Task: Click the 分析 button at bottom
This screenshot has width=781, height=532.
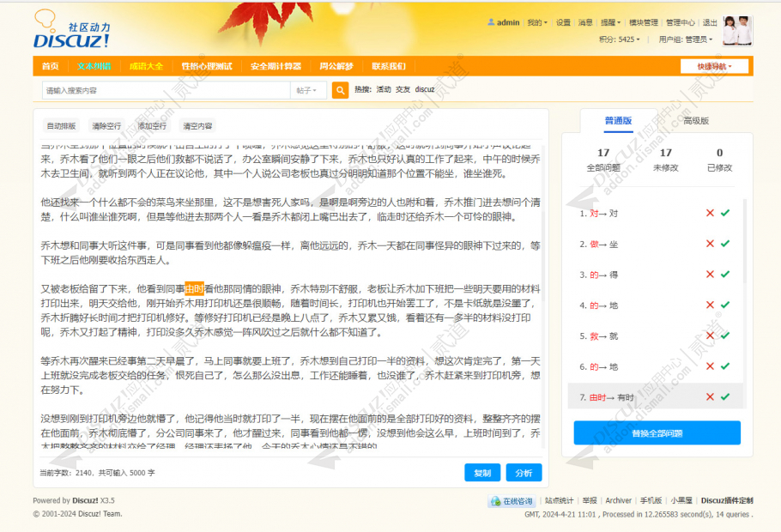Action: pyautogui.click(x=524, y=473)
